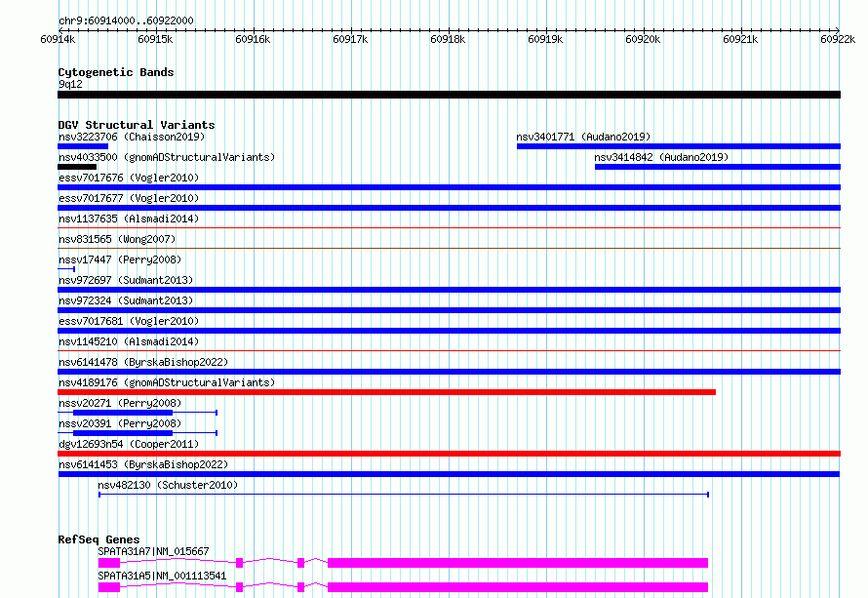Click the blue bar under nsv3223706
This screenshot has height=598, width=868.
pos(83,146)
